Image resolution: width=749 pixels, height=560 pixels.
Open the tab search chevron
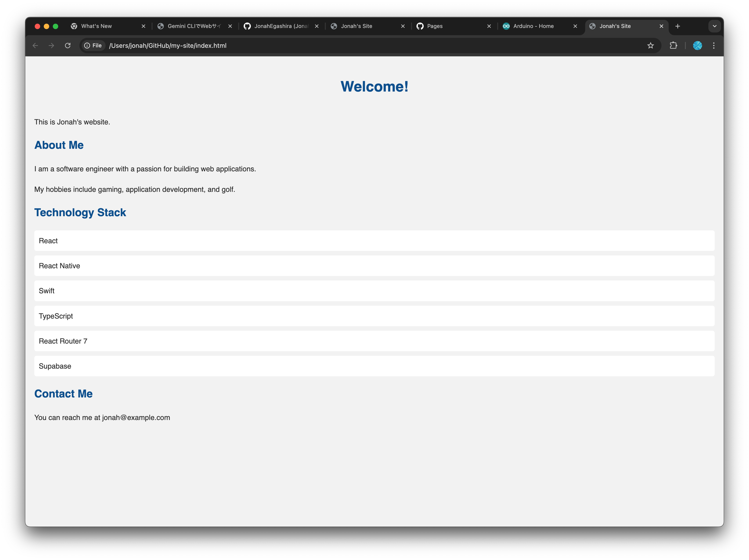[x=714, y=26]
